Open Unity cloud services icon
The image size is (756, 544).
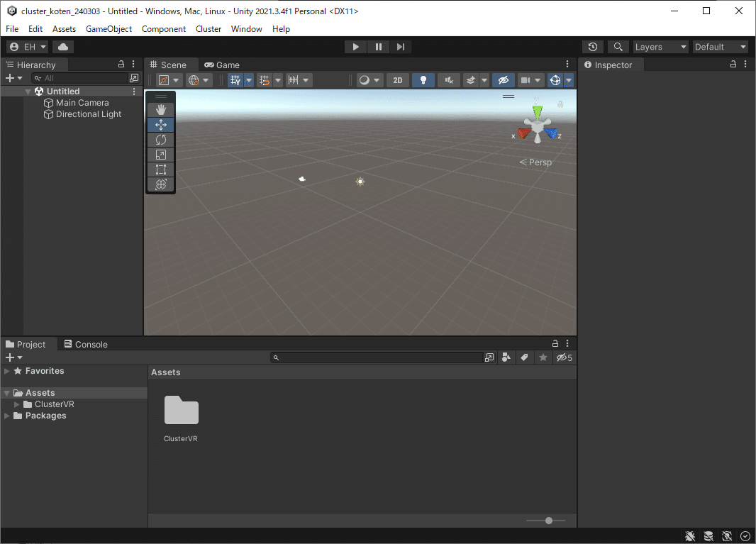[x=62, y=47]
